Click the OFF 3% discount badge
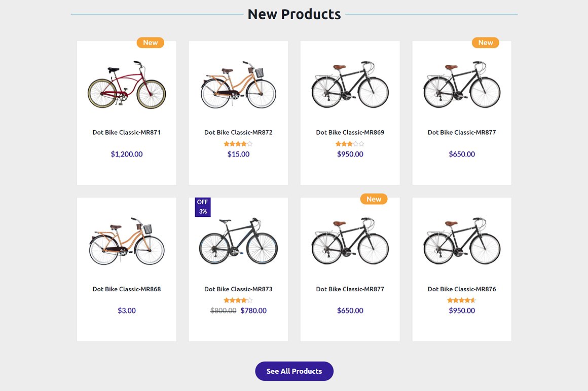The width and height of the screenshot is (588, 391). (x=203, y=207)
